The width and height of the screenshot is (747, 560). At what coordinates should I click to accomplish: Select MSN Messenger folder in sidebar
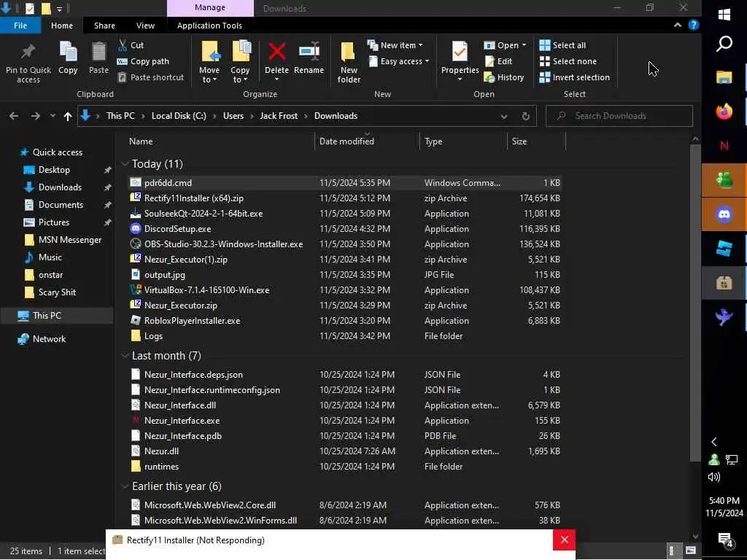(69, 240)
